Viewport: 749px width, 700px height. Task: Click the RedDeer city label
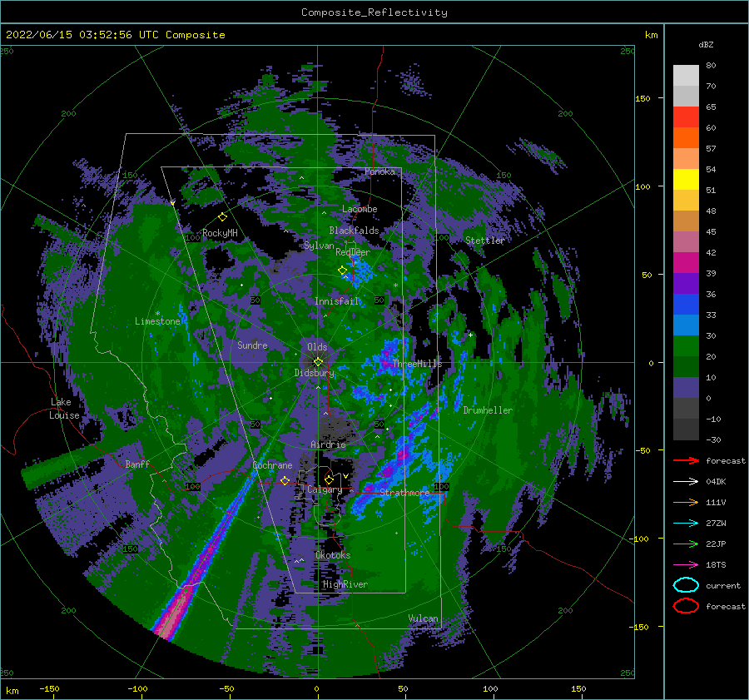353,252
